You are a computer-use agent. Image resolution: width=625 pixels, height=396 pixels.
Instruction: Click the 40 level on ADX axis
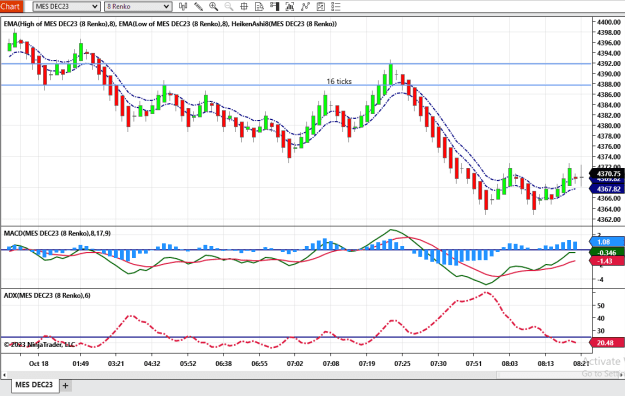601,318
